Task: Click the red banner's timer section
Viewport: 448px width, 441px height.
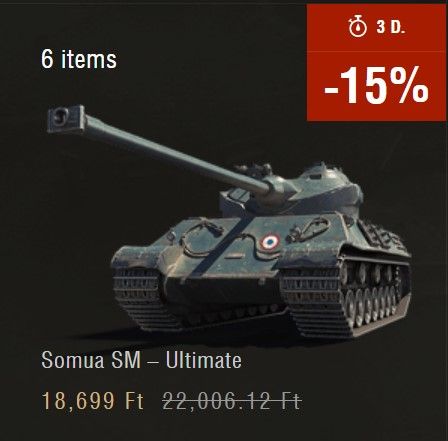Action: coord(376,27)
